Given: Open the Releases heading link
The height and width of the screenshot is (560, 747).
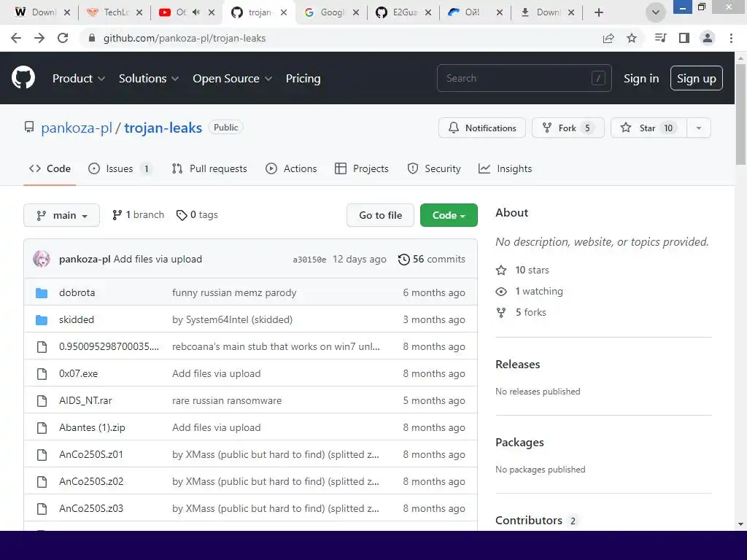Looking at the screenshot, I should [517, 365].
